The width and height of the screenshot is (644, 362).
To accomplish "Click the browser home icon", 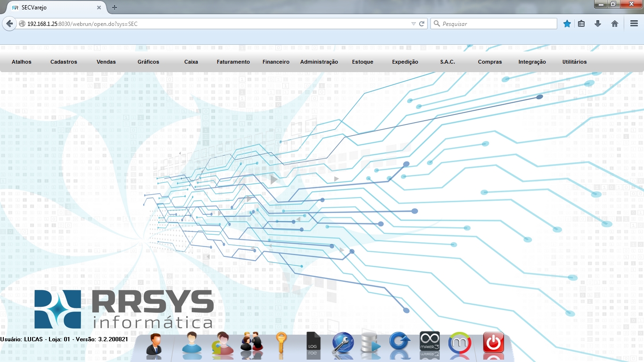I will 615,24.
